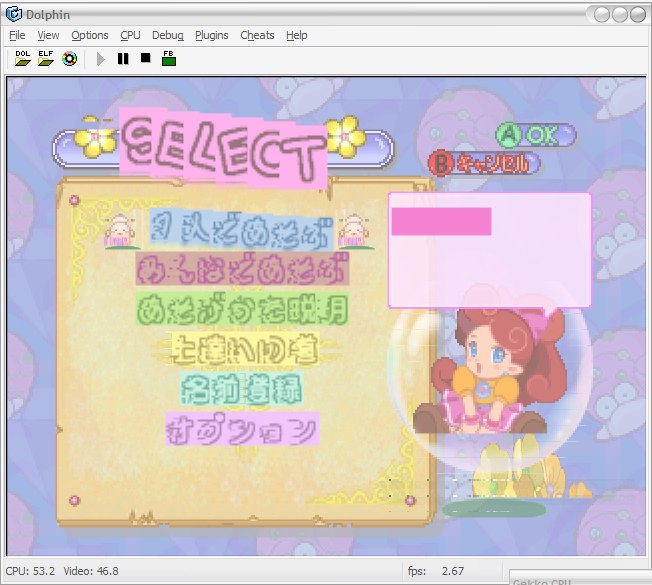Click the fps 2.67 status readout
The height and width of the screenshot is (585, 652).
click(x=436, y=571)
